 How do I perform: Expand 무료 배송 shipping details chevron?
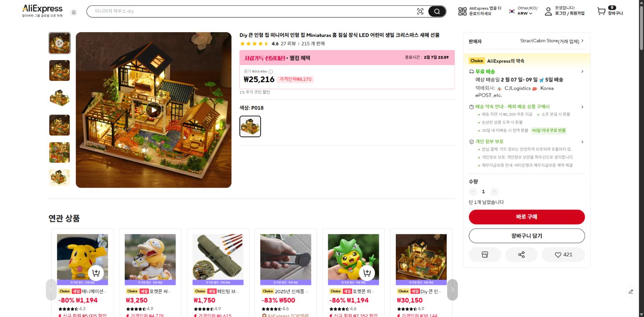click(x=582, y=72)
